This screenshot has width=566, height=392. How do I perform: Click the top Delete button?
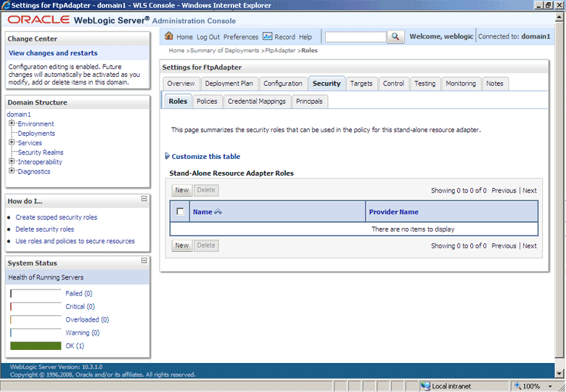pyautogui.click(x=206, y=190)
